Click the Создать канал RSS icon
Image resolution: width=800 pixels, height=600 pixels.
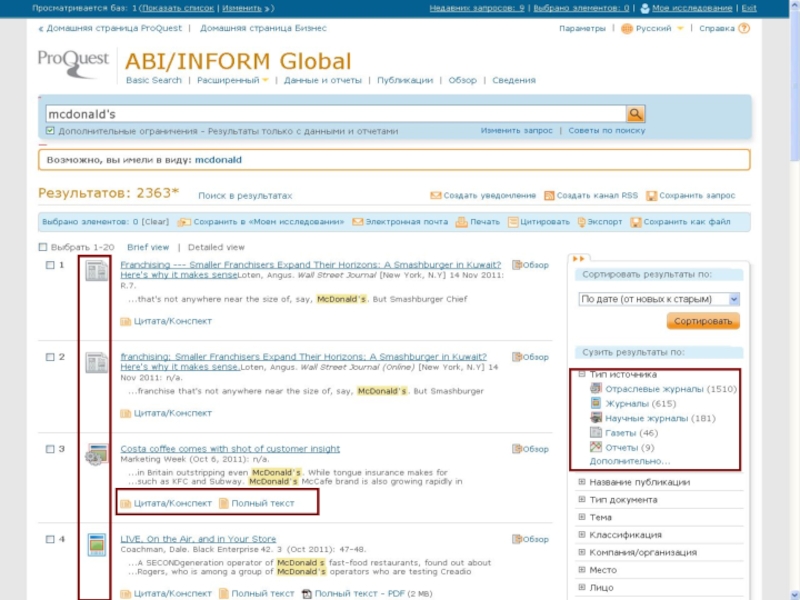point(549,195)
